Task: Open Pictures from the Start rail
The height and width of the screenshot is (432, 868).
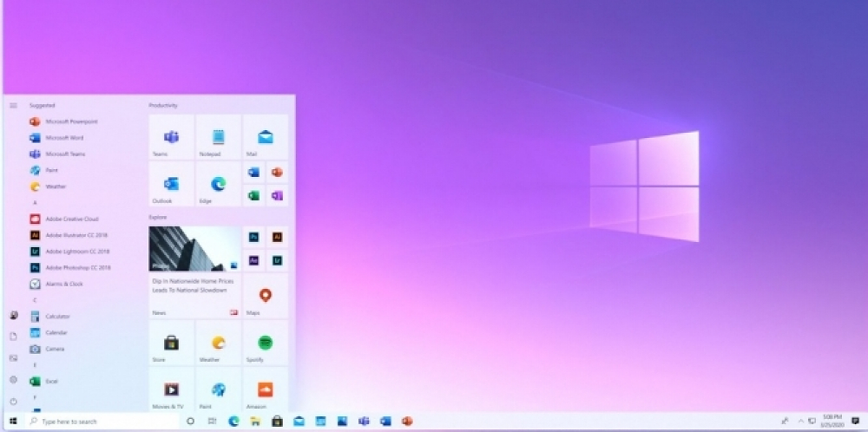Action: point(14,358)
